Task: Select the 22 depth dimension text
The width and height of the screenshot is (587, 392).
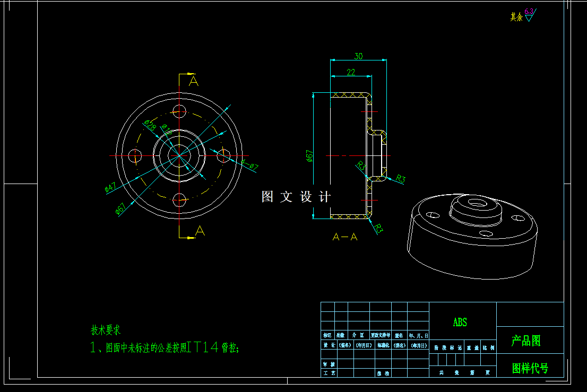Action: (351, 72)
